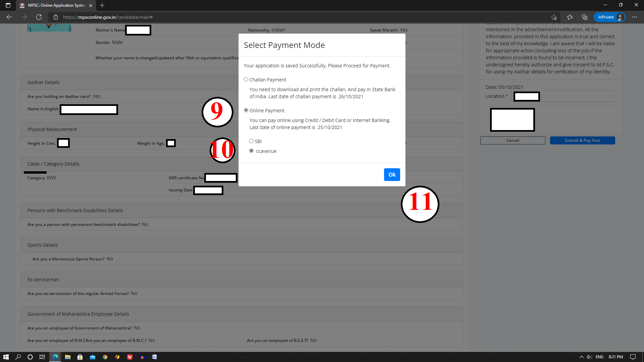Open browser Favorites icon
Image resolution: width=644 pixels, height=362 pixels.
570,17
